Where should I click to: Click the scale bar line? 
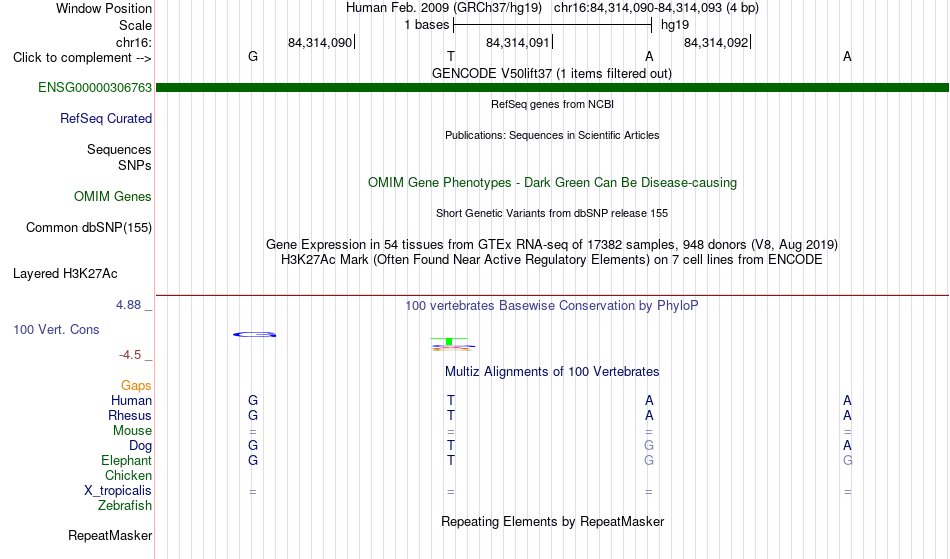[552, 25]
